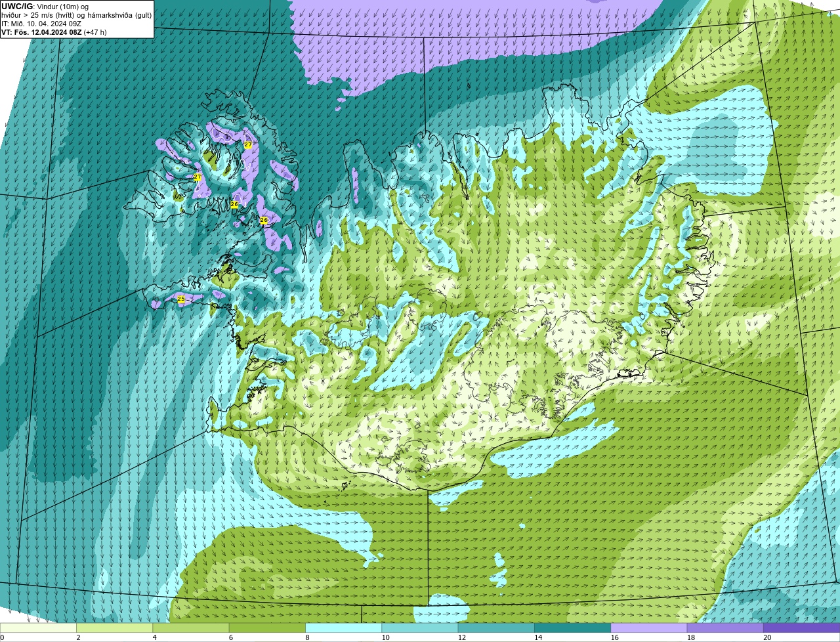Viewport: 840px width, 642px height.
Task: Pick the dark teal 14–16 legend swatch
Action: point(573,628)
